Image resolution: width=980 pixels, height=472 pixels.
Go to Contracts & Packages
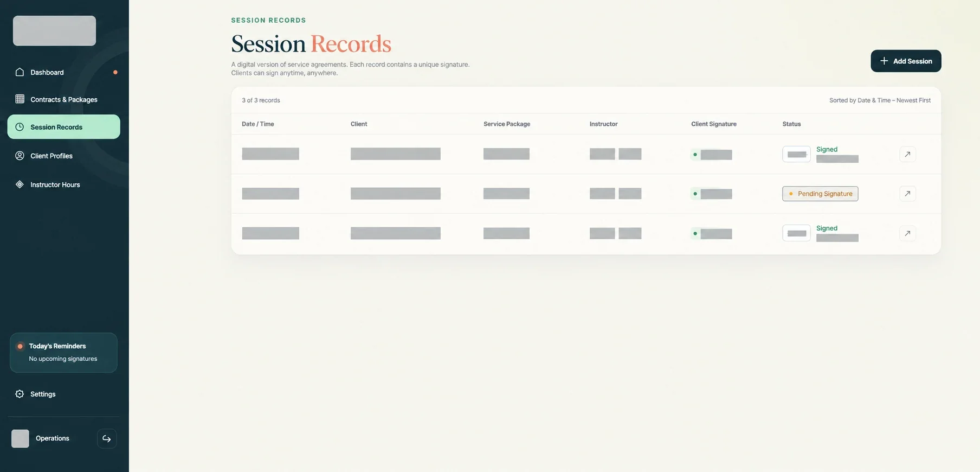(x=64, y=99)
